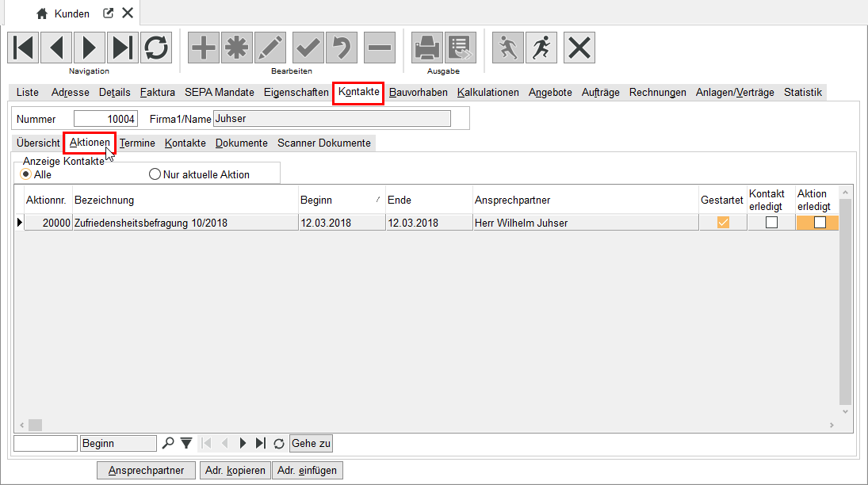This screenshot has height=485, width=868.
Task: Refresh data using the Navigation reload icon
Action: tap(156, 48)
